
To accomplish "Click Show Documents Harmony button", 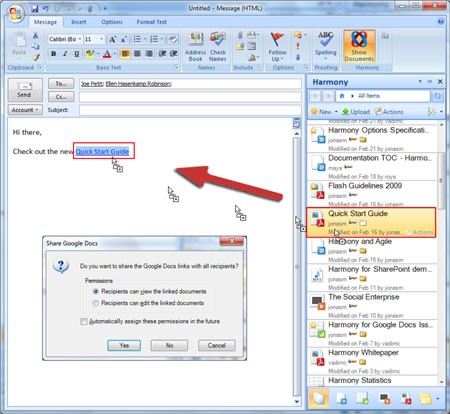I will (x=359, y=46).
